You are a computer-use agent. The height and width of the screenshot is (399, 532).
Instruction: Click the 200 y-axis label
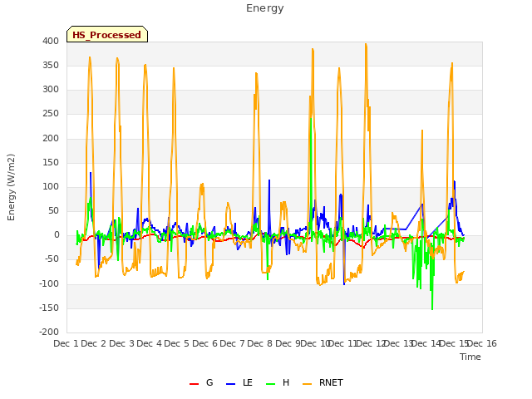coord(51,139)
